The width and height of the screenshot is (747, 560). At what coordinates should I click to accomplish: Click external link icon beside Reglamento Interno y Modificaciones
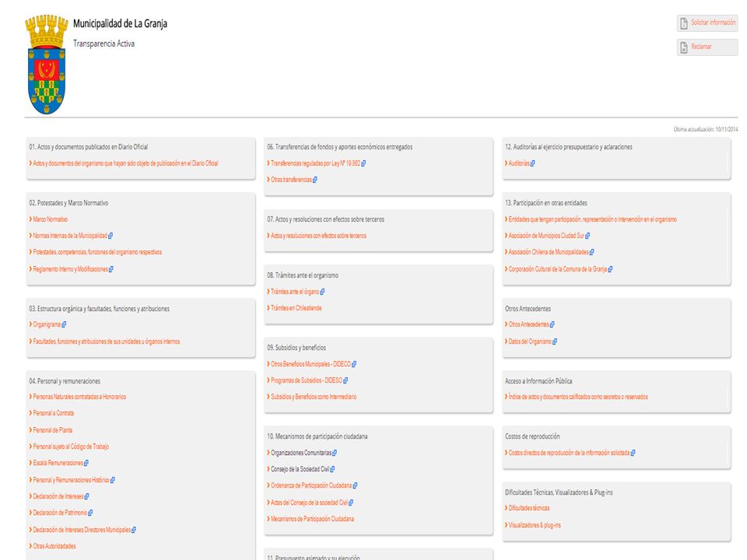[x=111, y=269]
